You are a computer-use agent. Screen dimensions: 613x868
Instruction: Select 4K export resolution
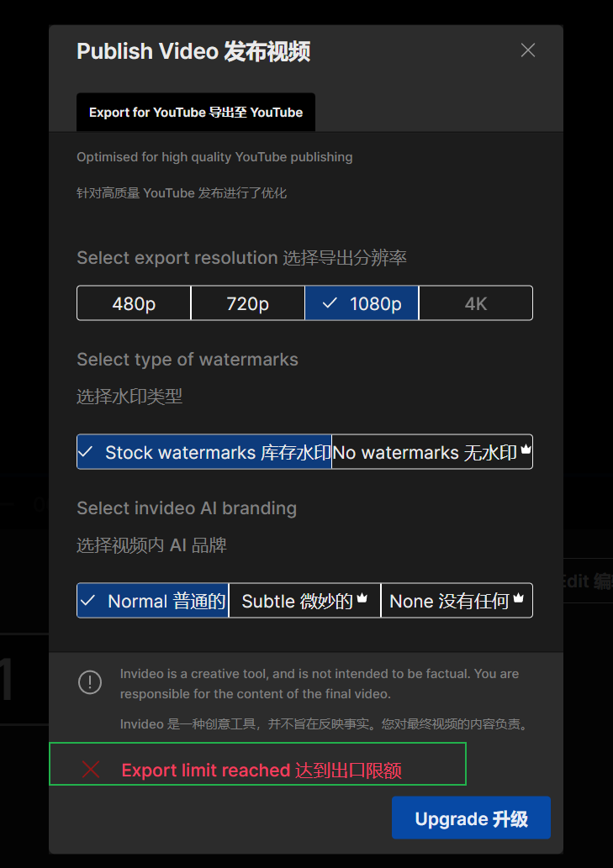(x=476, y=303)
